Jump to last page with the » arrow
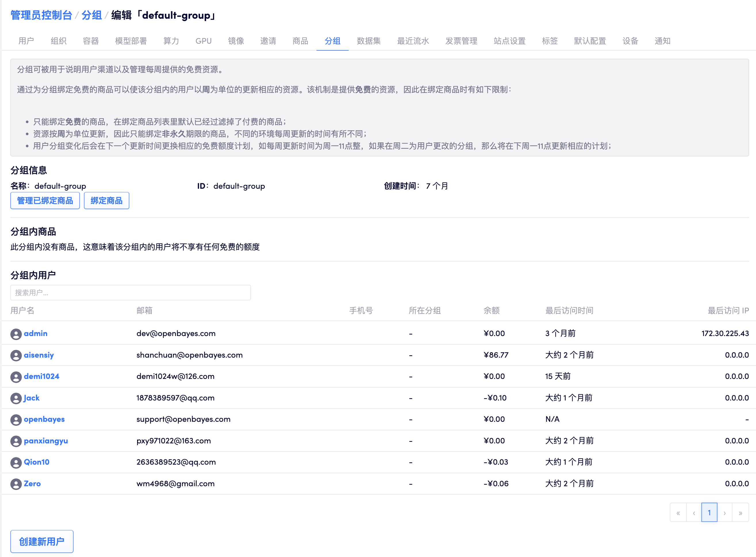Screen dimensions: 756x557 click(740, 512)
